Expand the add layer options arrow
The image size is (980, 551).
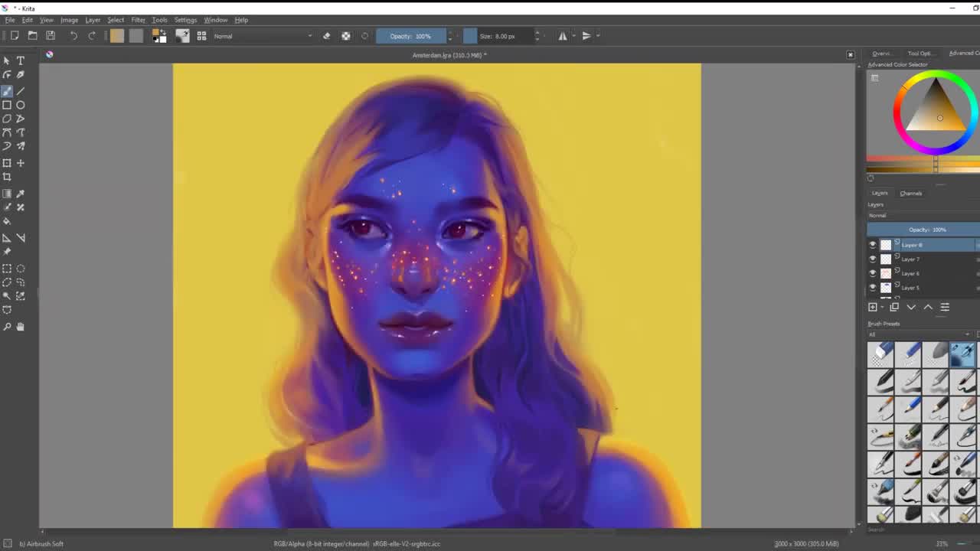pos(882,308)
